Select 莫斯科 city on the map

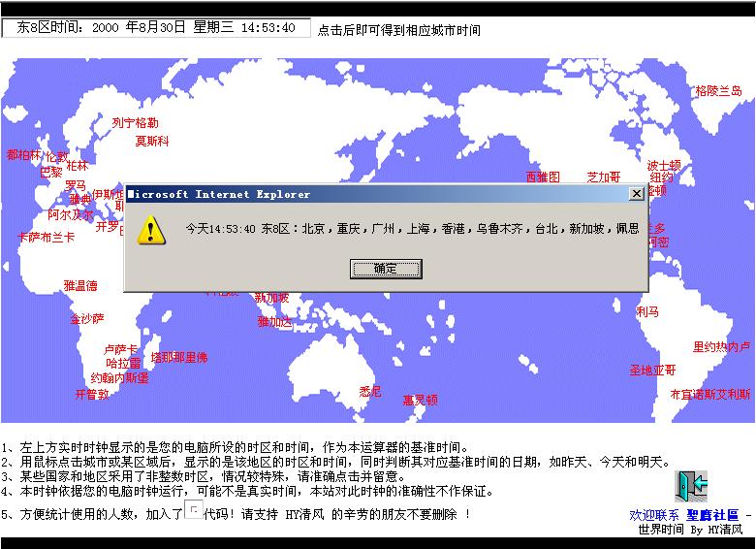click(152, 141)
